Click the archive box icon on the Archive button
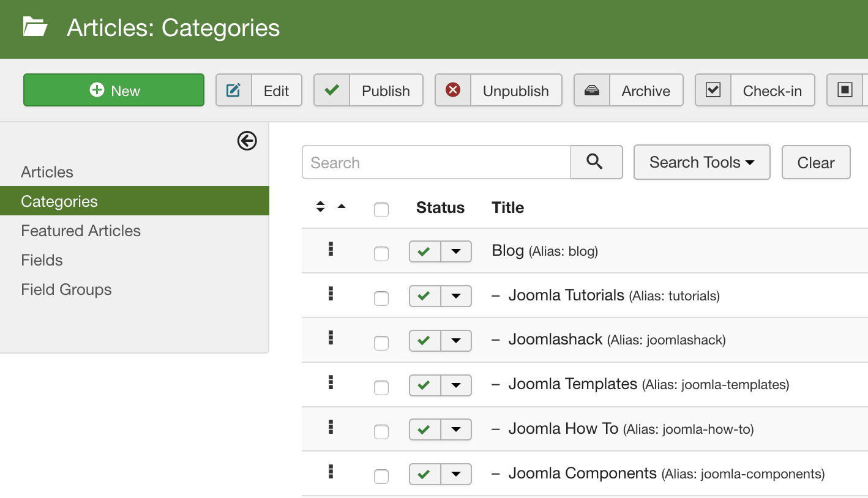 click(592, 91)
